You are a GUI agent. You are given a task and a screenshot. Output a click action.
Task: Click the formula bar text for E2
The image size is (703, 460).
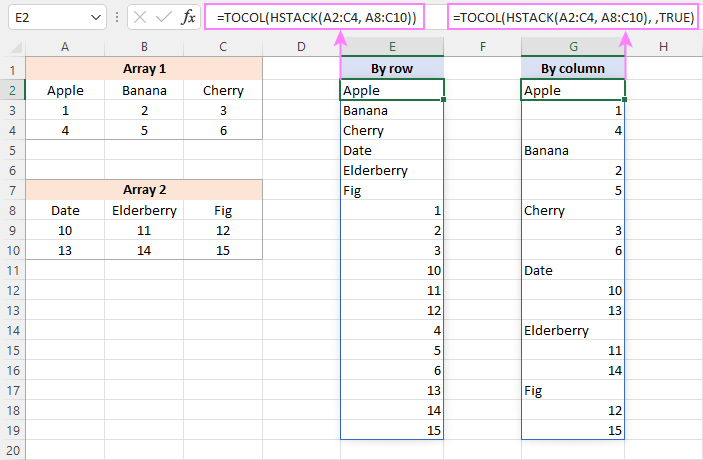(x=317, y=17)
